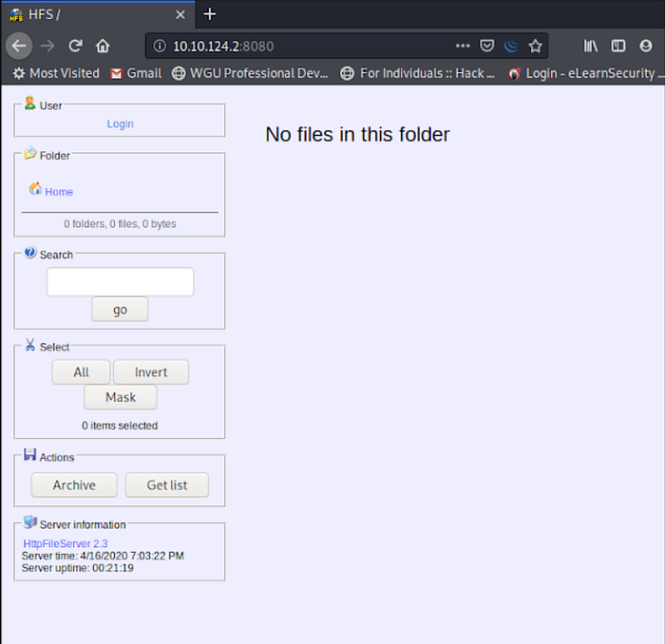Select the HFS / browser tab
The image size is (665, 644).
click(x=98, y=15)
